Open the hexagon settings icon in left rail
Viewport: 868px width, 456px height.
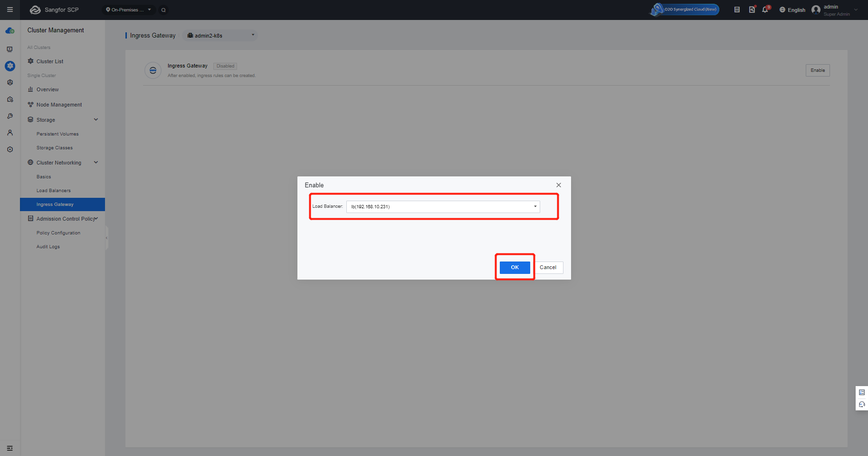[x=10, y=149]
